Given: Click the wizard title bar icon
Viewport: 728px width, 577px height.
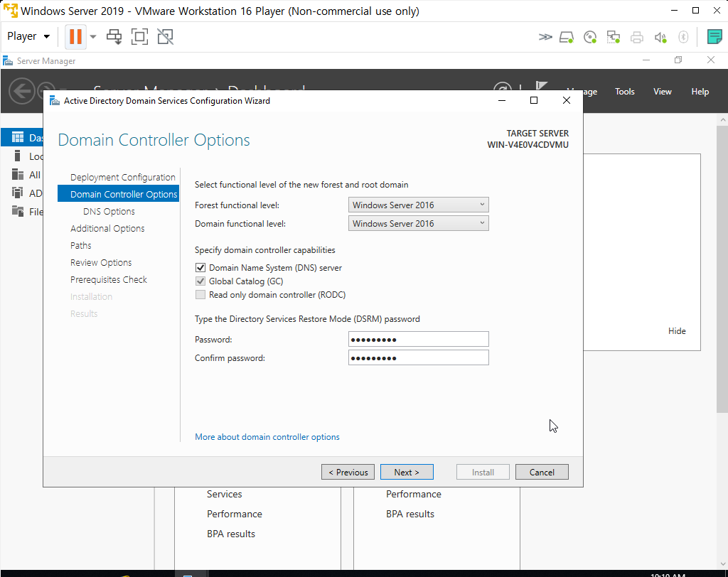Looking at the screenshot, I should (x=55, y=101).
